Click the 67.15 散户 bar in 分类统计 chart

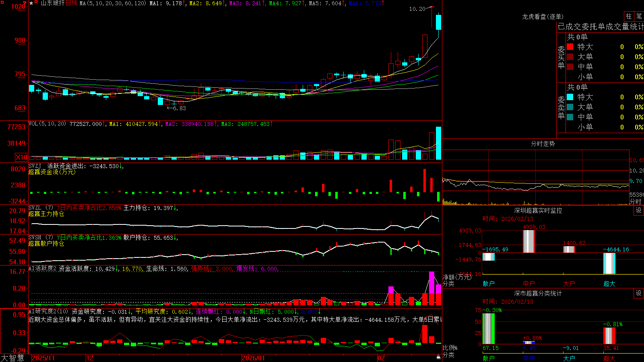click(489, 329)
